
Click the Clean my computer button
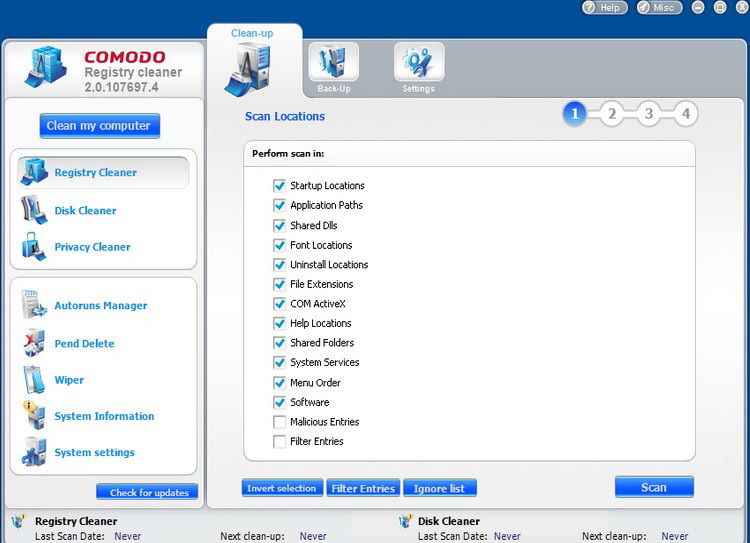click(99, 126)
